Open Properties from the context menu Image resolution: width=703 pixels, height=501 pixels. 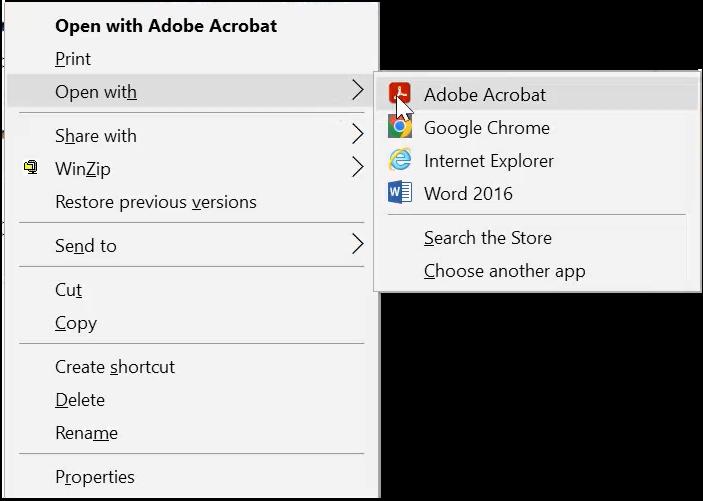tap(95, 477)
